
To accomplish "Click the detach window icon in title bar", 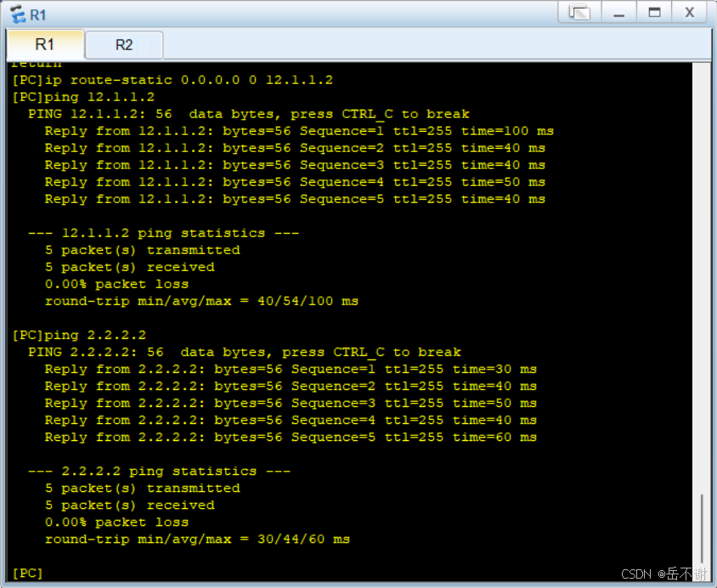I will point(580,13).
